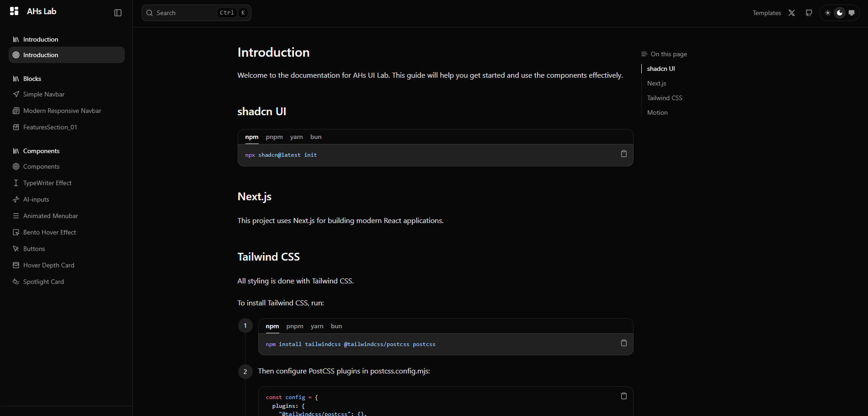Select pnpm tab in Tailwind install step
Screen dimensions: 868x416
295,326
